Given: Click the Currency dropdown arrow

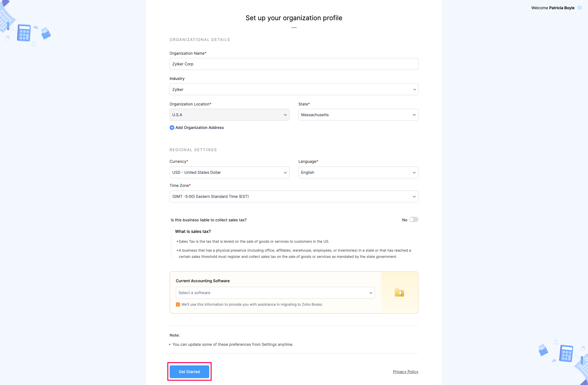Looking at the screenshot, I should coord(285,172).
